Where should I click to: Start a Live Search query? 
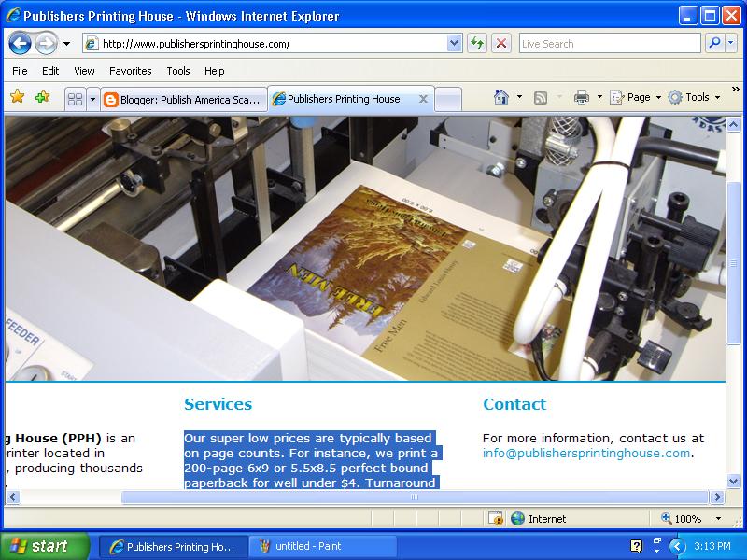pos(712,43)
